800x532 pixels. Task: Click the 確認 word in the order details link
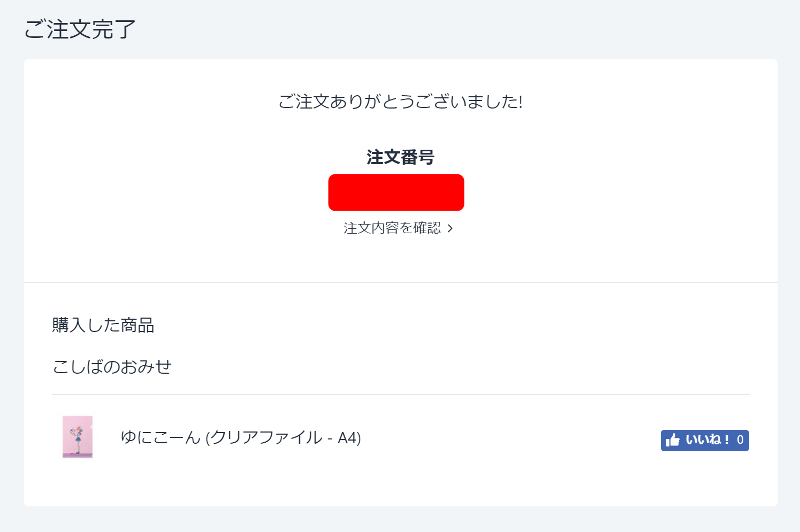coord(427,228)
